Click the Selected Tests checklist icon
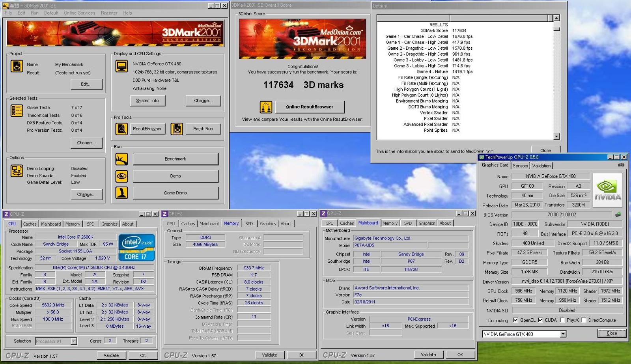Image resolution: width=631 pixels, height=364 pixels. (x=17, y=111)
